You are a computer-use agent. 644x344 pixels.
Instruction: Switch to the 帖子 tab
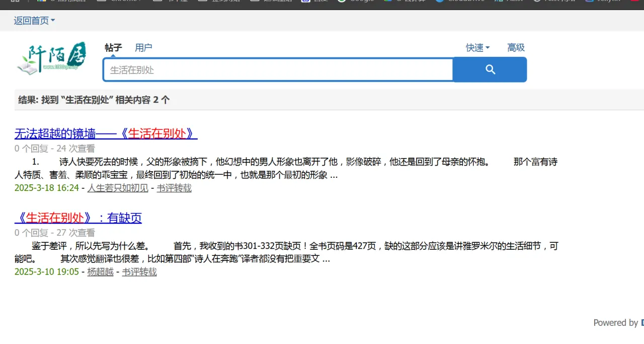click(x=113, y=47)
